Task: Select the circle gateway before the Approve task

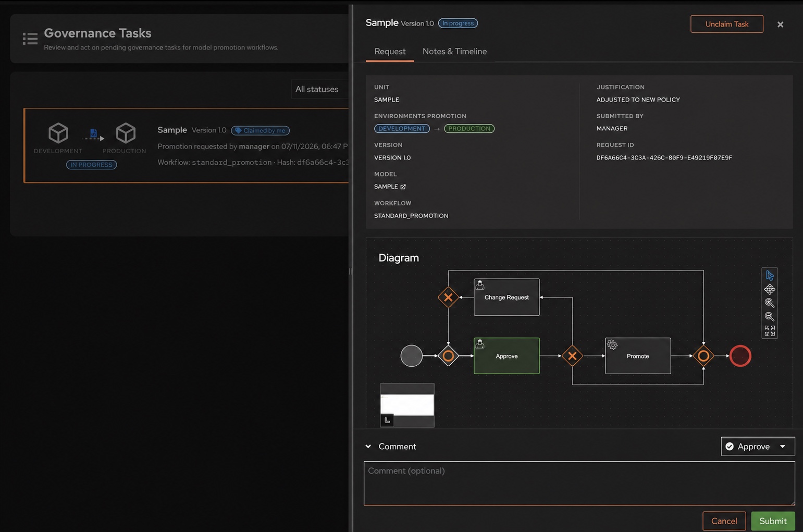Action: tap(448, 356)
